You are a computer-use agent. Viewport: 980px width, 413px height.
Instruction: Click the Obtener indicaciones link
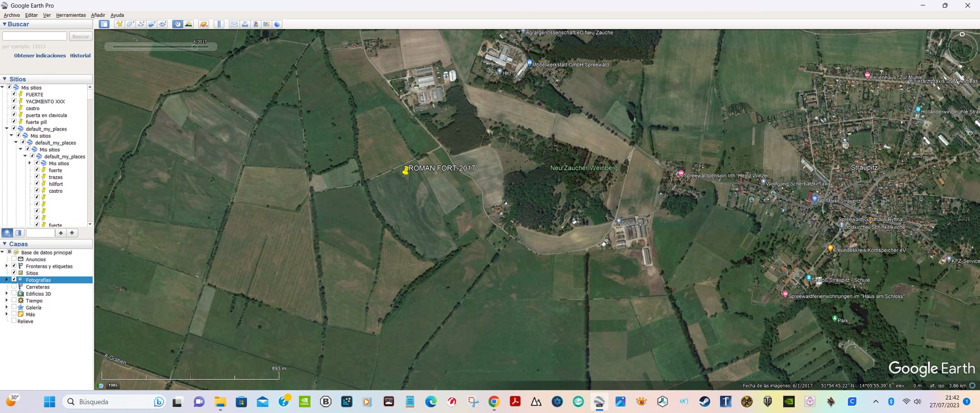(40, 56)
